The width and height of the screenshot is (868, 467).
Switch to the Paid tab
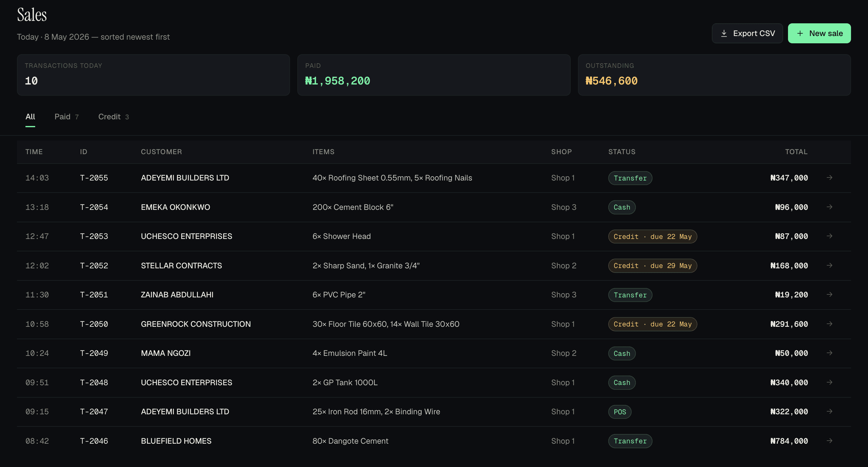(67, 117)
